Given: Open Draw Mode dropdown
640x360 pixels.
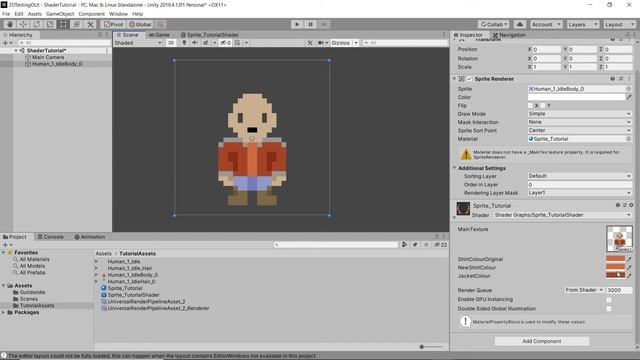Looking at the screenshot, I should (580, 114).
